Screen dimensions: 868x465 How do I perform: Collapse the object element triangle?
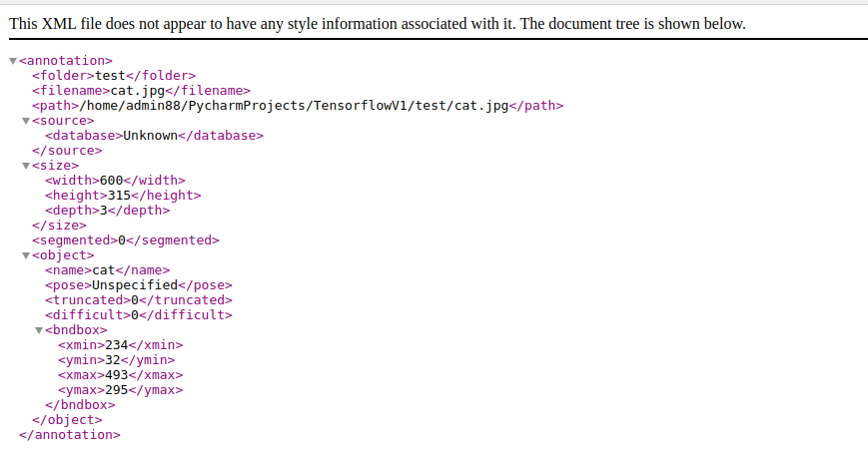(26, 255)
